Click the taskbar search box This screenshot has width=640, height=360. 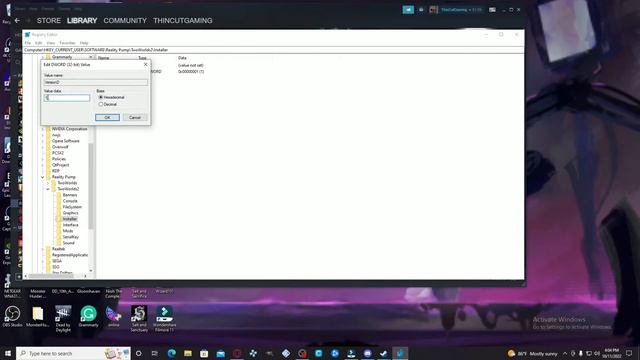click(73, 353)
